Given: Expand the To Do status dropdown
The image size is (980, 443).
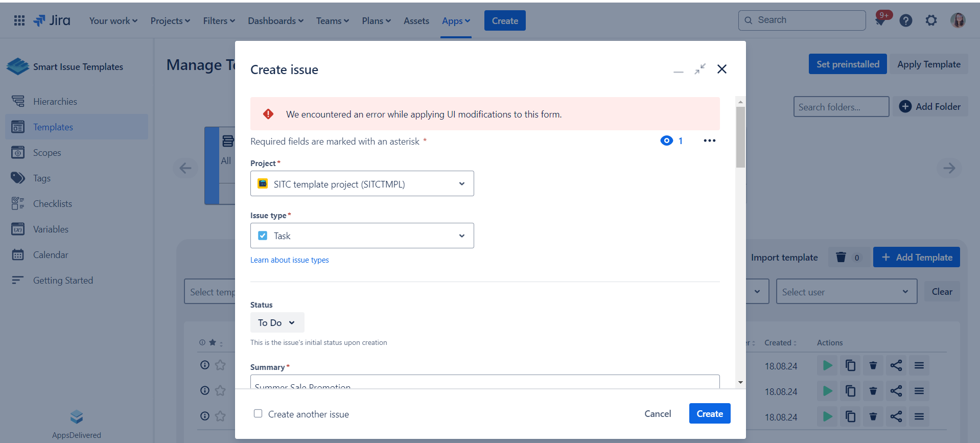Looking at the screenshot, I should (277, 322).
